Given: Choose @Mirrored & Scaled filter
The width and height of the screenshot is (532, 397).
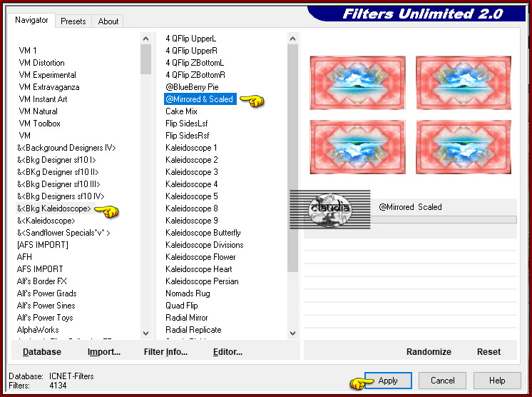Looking at the screenshot, I should coord(200,99).
